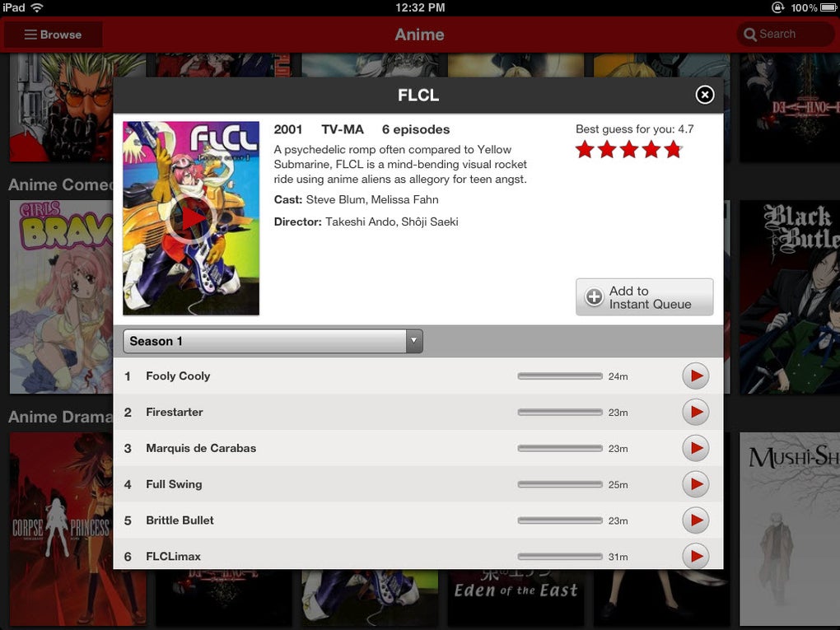The width and height of the screenshot is (840, 630).
Task: Open the Mushi-Shi thumbnail
Action: (789, 527)
